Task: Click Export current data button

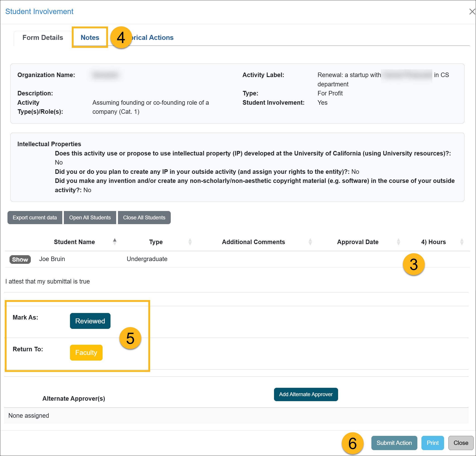Action: (x=35, y=218)
